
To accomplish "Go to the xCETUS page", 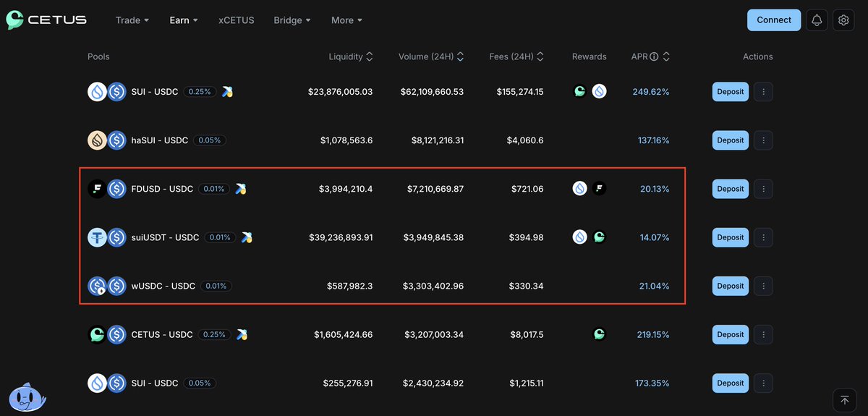I will point(237,20).
